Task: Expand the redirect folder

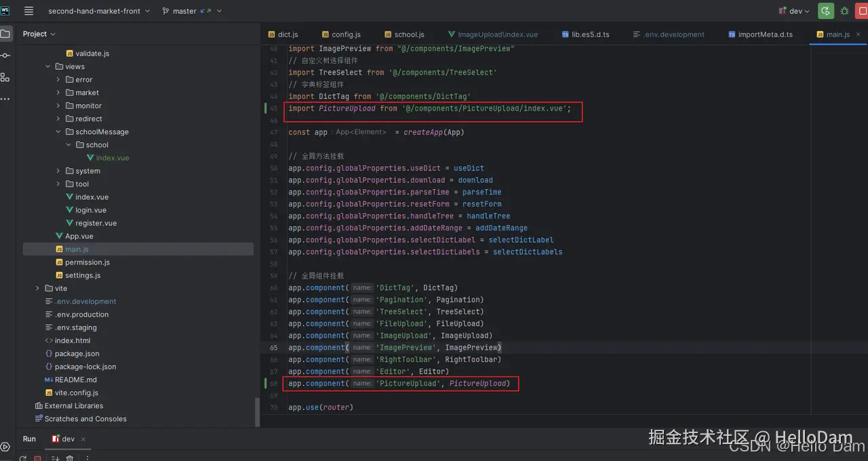Action: [58, 119]
